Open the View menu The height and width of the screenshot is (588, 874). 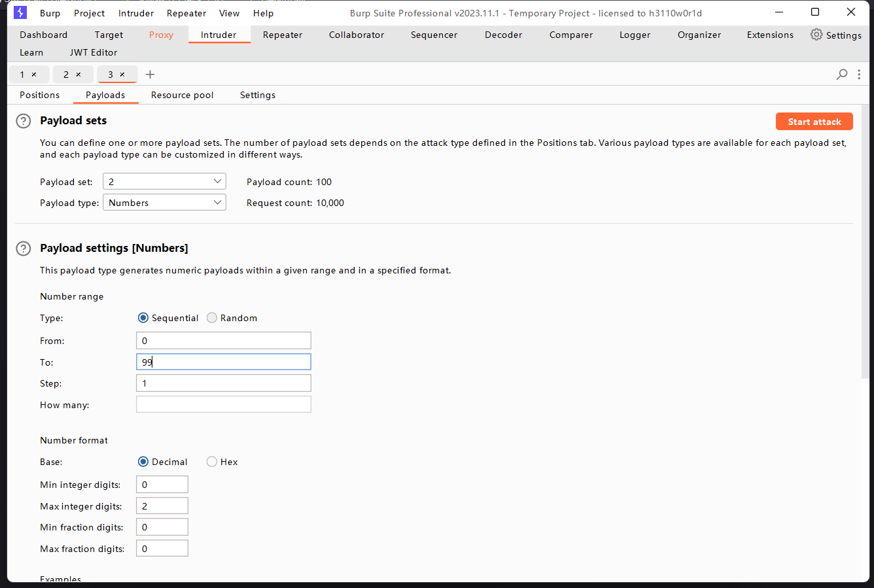tap(230, 13)
